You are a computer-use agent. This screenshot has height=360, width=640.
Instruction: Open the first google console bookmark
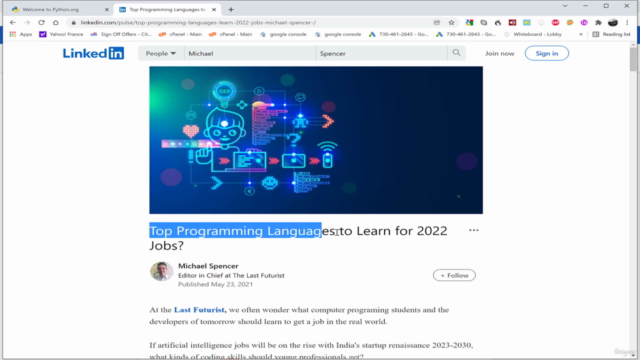point(283,34)
